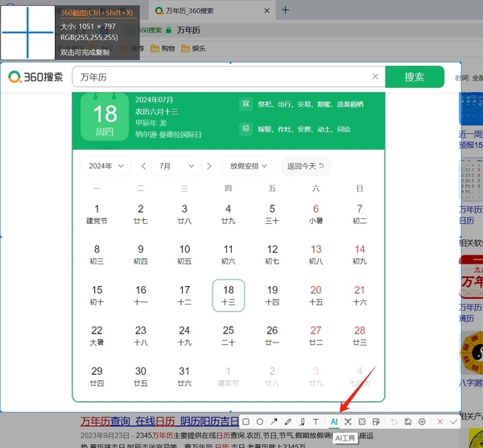Click the 返回今天 button
This screenshot has width=483, height=448.
tap(305, 166)
